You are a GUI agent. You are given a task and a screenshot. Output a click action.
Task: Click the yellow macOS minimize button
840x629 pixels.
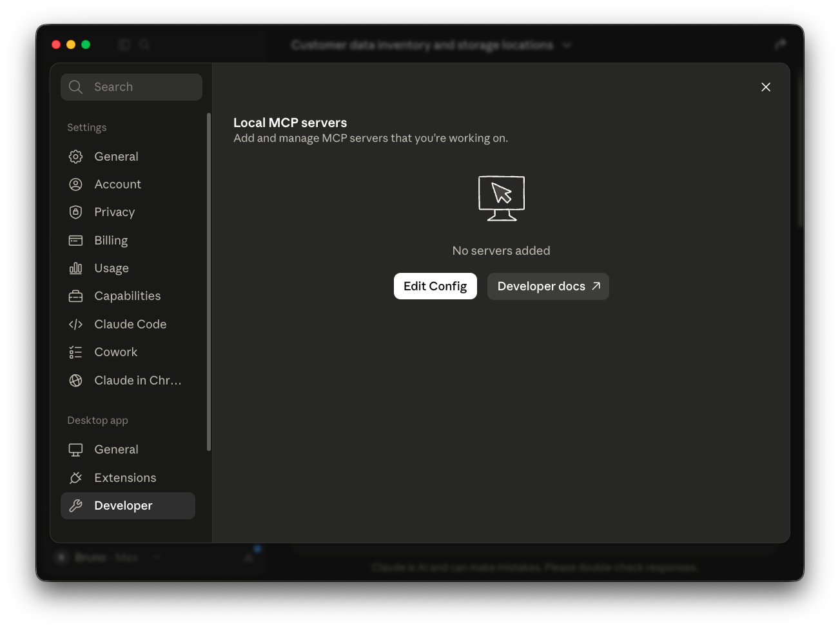(x=71, y=45)
